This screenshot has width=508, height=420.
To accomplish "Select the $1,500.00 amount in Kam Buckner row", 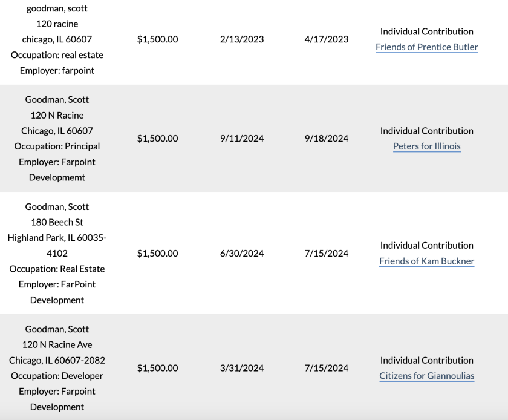I will coord(157,254).
